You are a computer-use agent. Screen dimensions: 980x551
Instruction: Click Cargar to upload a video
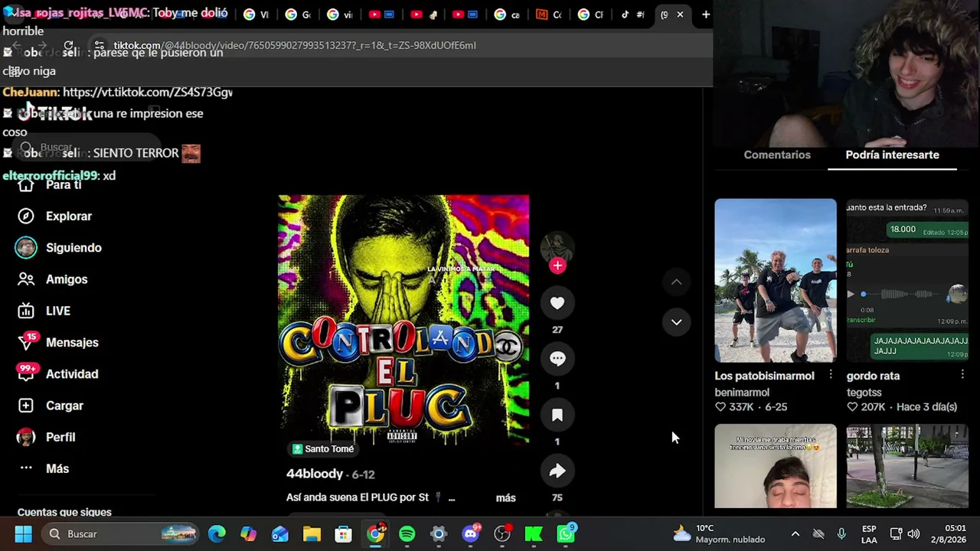point(50,406)
